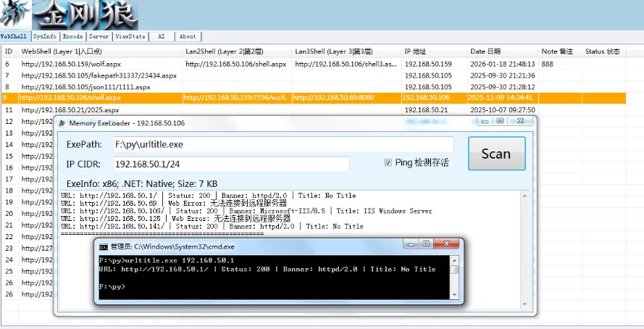Select the json111/1111.aspx row
644x329 pixels.
tap(314, 87)
